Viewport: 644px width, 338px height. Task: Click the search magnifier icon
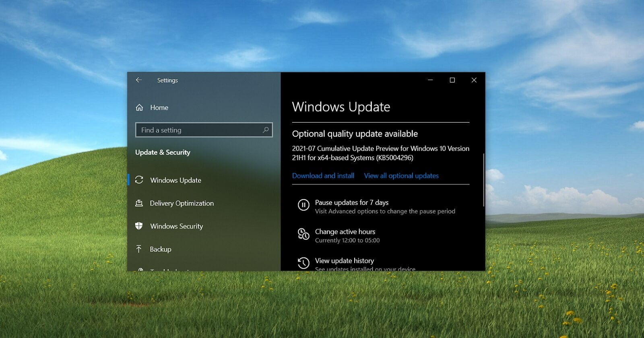tap(266, 130)
